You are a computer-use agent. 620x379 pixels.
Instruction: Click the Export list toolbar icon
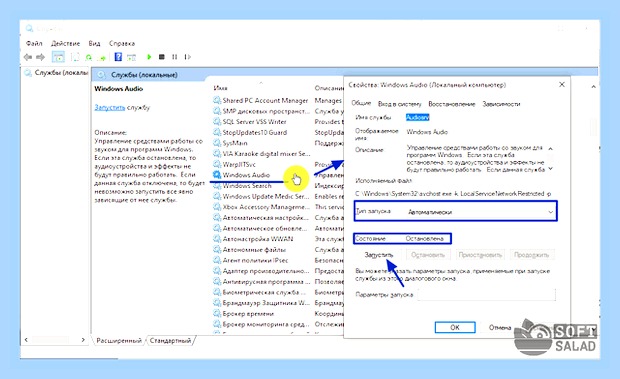102,57
